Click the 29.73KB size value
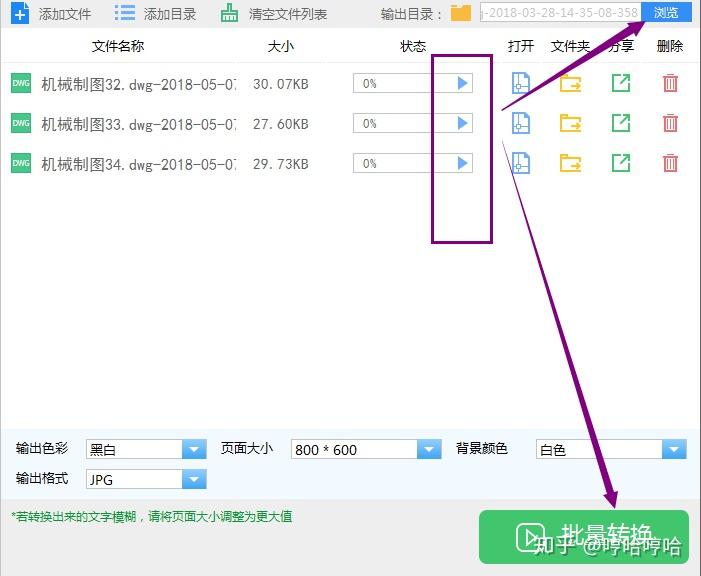The height and width of the screenshot is (576, 701). 281,164
